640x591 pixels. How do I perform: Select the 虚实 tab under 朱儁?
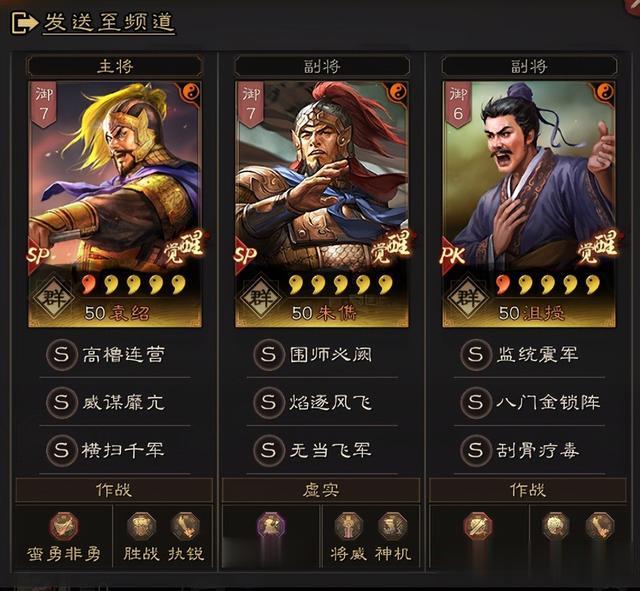321,490
